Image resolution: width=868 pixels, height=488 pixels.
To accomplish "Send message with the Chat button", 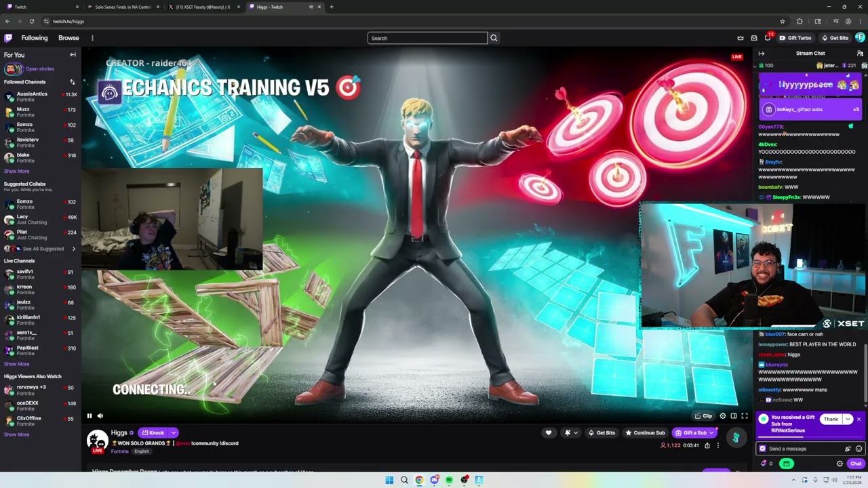I will [856, 464].
